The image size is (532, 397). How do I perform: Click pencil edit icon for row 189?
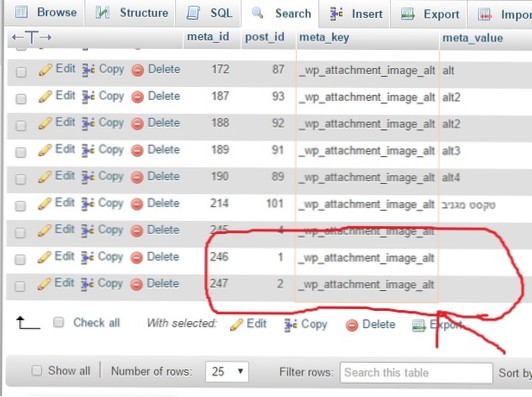pos(45,150)
